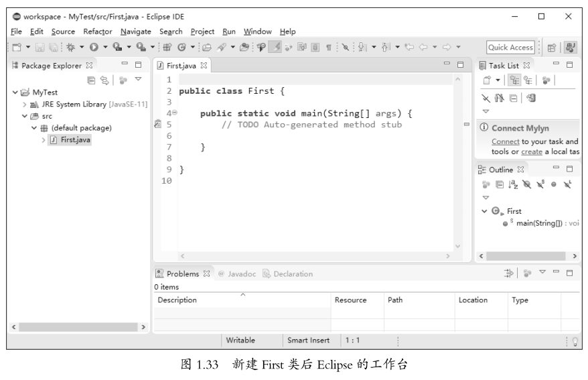Open dropdown arrow beside New Task icon
588x380 pixels.
click(x=498, y=80)
